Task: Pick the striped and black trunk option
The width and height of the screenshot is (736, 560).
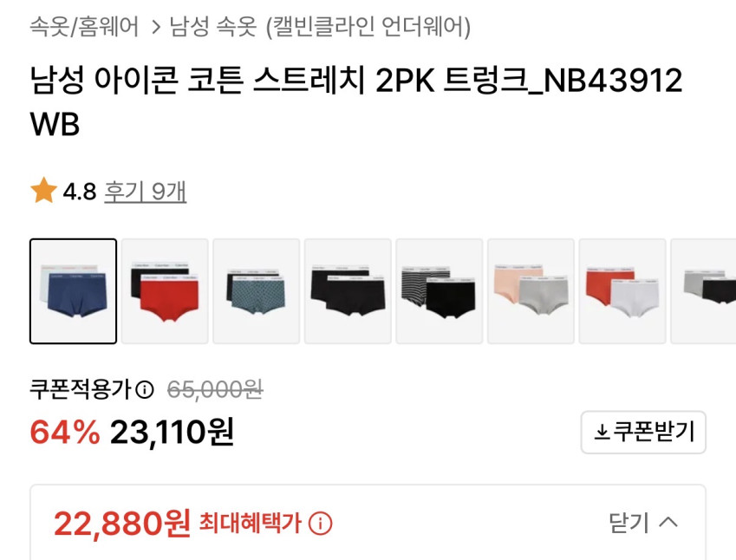Action: click(440, 291)
